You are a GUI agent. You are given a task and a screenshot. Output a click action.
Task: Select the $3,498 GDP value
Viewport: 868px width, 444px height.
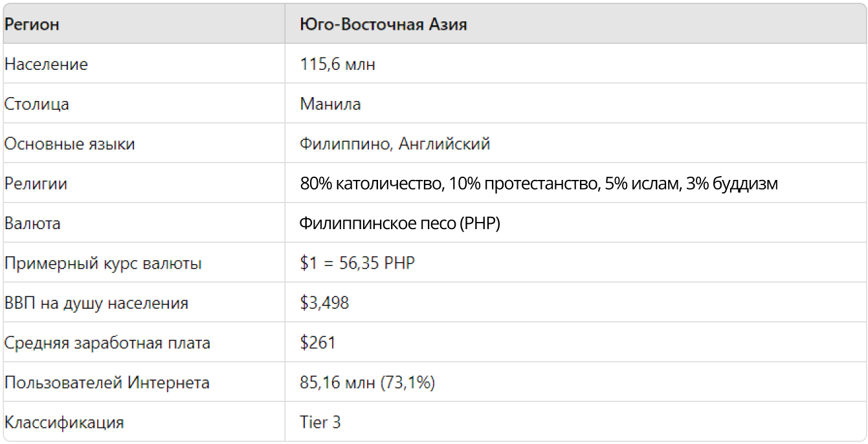[324, 304]
